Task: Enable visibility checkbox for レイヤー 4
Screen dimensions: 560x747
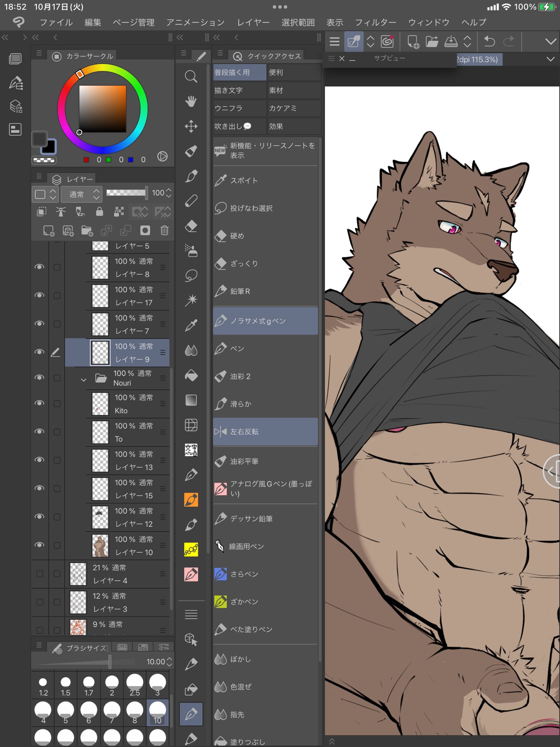Action: click(40, 574)
